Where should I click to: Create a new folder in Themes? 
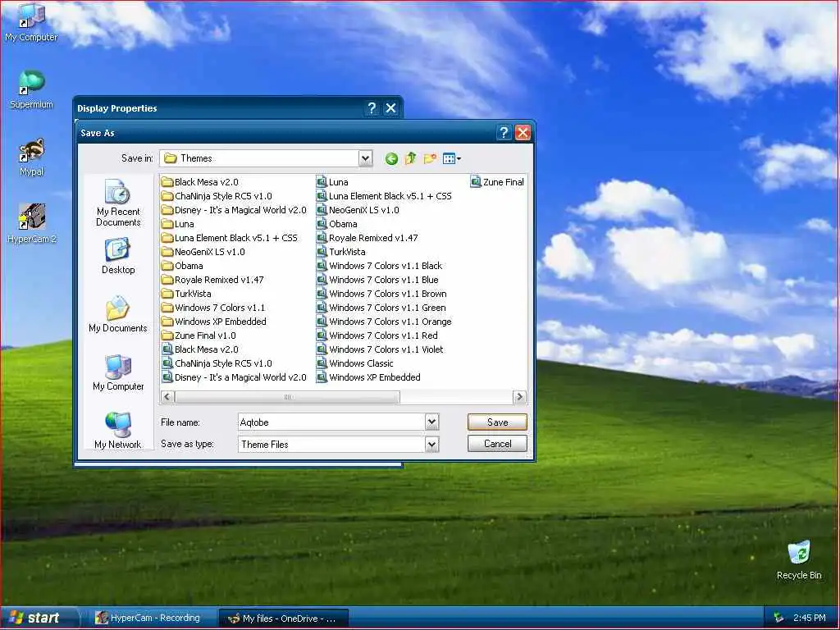430,158
